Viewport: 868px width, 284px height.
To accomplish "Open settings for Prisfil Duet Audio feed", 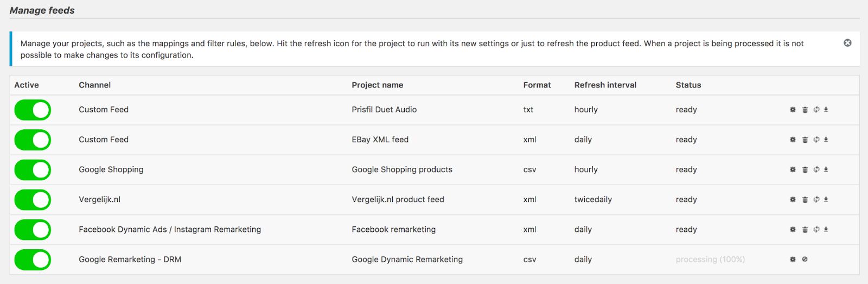I will (793, 110).
